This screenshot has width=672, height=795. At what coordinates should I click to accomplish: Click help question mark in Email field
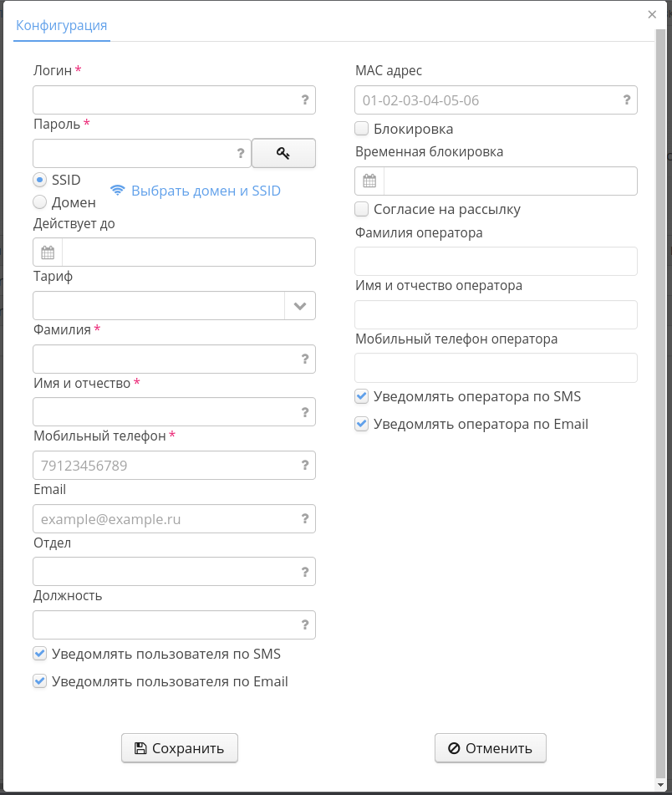[305, 519]
